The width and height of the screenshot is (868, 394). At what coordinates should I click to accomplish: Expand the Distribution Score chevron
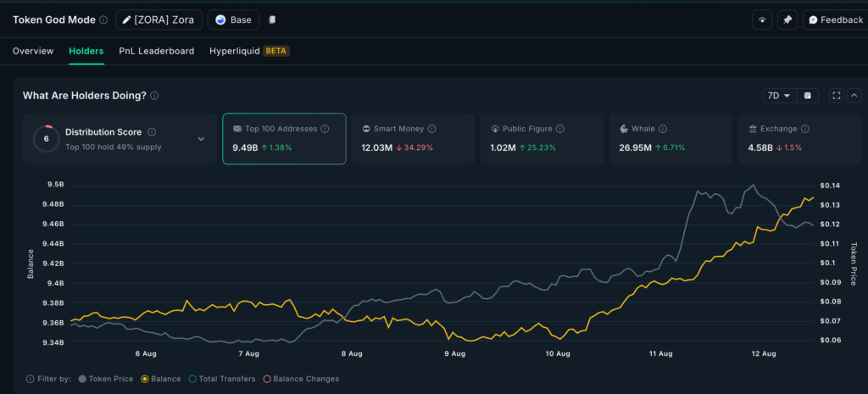pyautogui.click(x=201, y=139)
